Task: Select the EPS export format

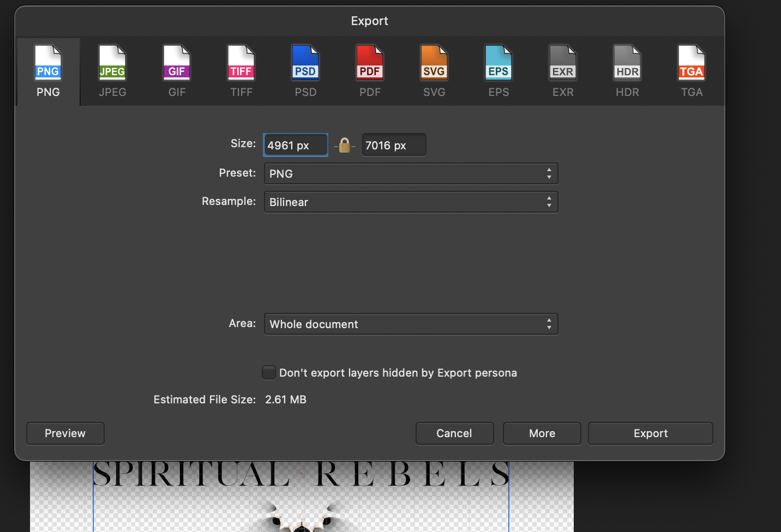Action: pyautogui.click(x=498, y=71)
